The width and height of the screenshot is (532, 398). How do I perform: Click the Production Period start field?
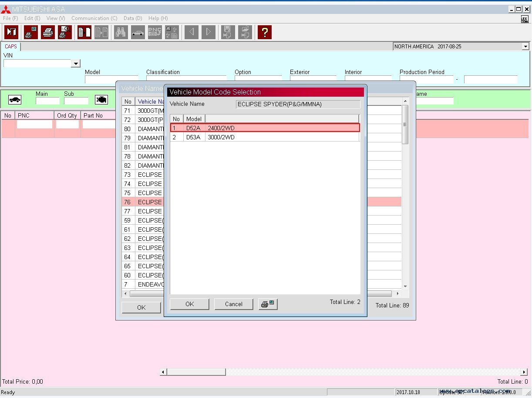click(427, 80)
